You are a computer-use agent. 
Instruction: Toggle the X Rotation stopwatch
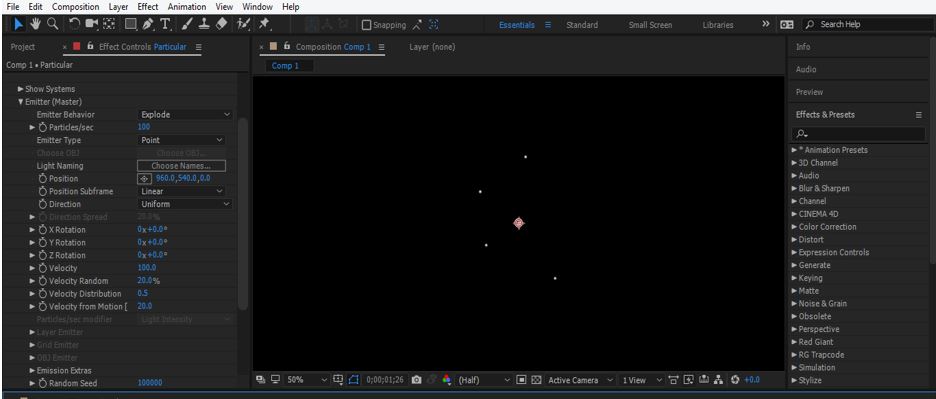(42, 230)
